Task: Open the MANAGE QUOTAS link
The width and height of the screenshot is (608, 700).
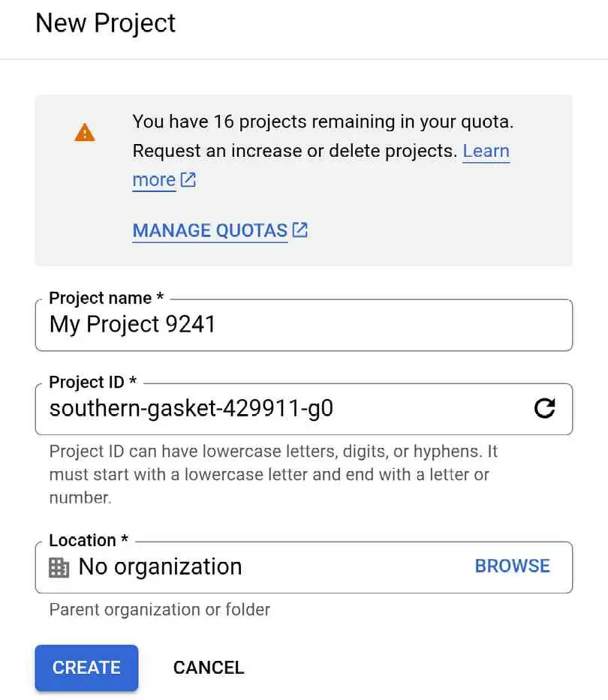Action: point(210,230)
